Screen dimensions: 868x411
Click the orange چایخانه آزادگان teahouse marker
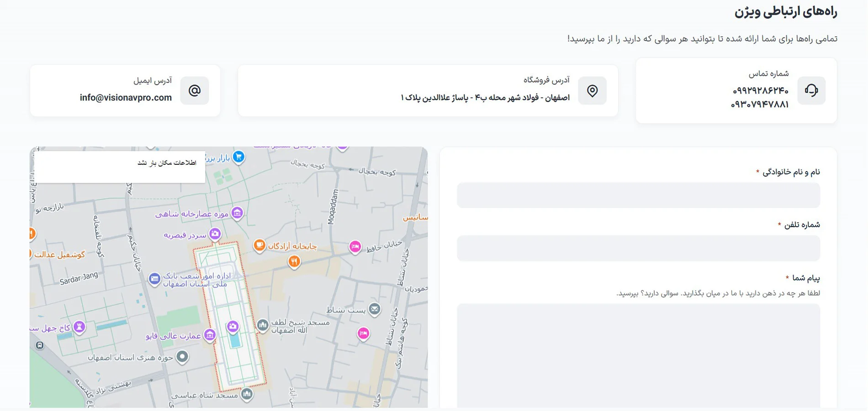[x=259, y=246]
